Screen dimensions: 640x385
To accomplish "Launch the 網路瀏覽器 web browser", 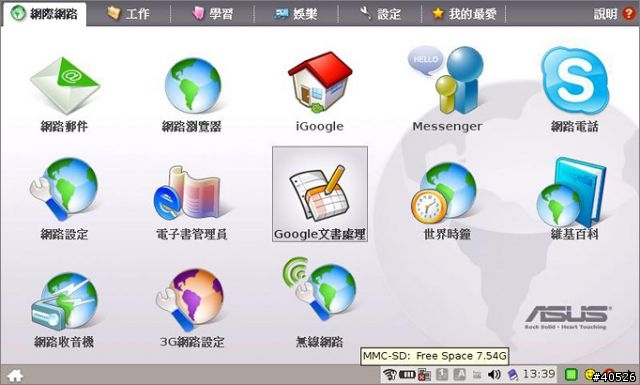I will 192,94.
